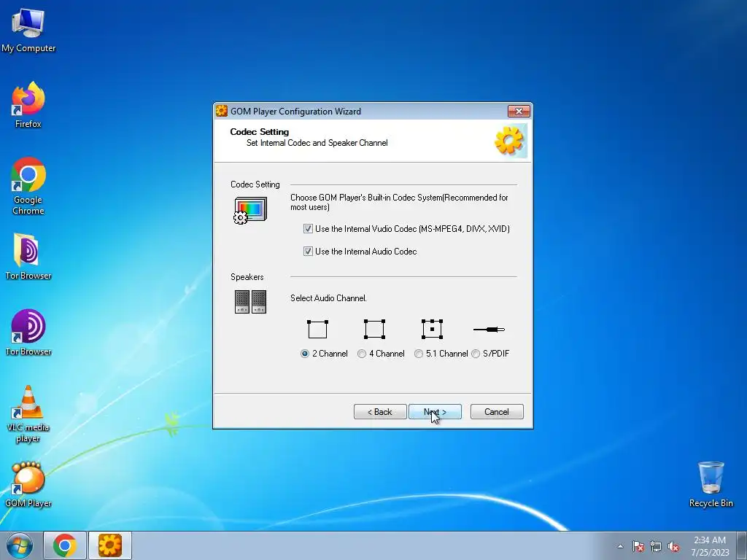Show hidden system tray icons arrow
Viewport: 747px width, 560px height.
coord(620,546)
